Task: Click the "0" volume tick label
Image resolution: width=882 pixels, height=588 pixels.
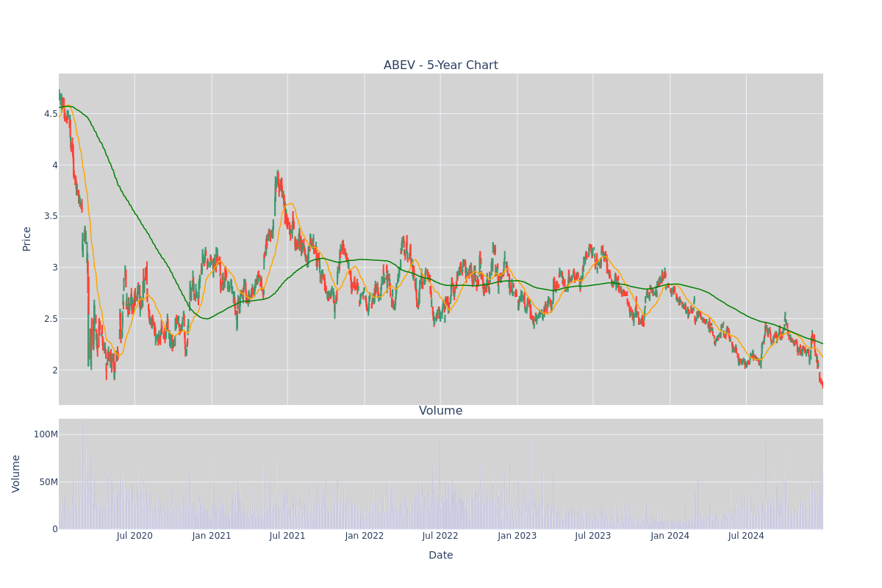Action: pos(54,529)
